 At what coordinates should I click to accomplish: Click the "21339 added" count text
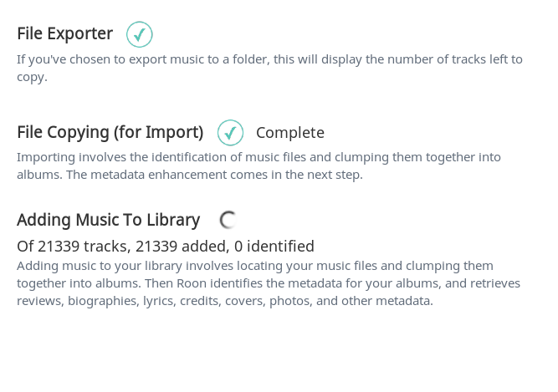pyautogui.click(x=182, y=246)
